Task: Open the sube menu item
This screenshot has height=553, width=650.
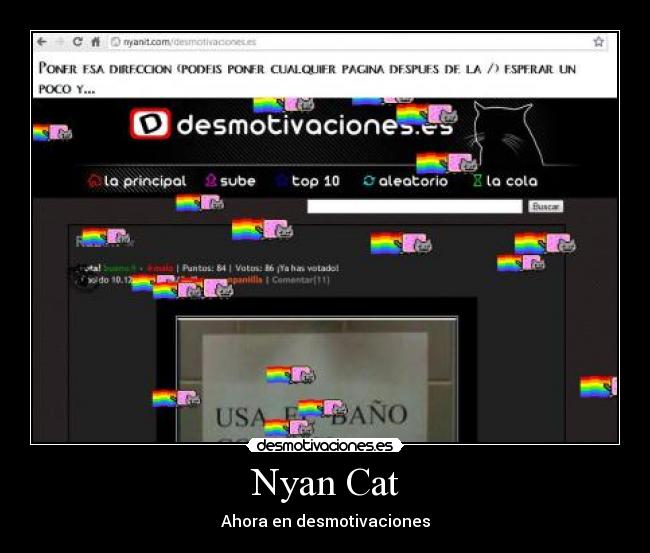Action: click(238, 181)
